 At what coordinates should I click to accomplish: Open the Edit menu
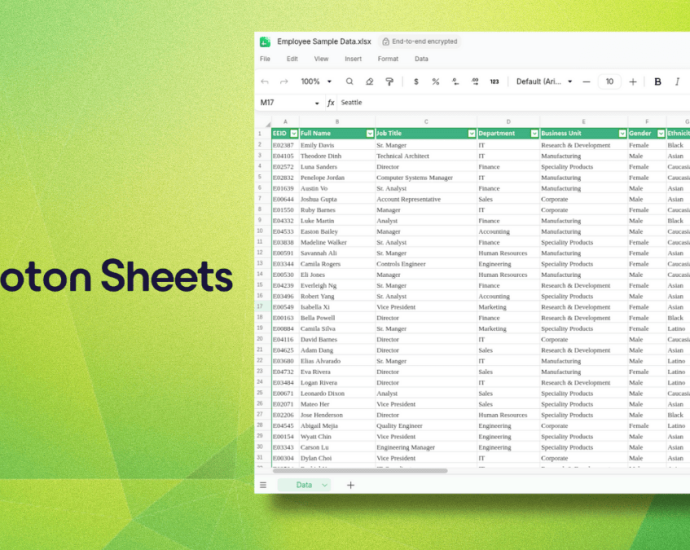(x=292, y=59)
